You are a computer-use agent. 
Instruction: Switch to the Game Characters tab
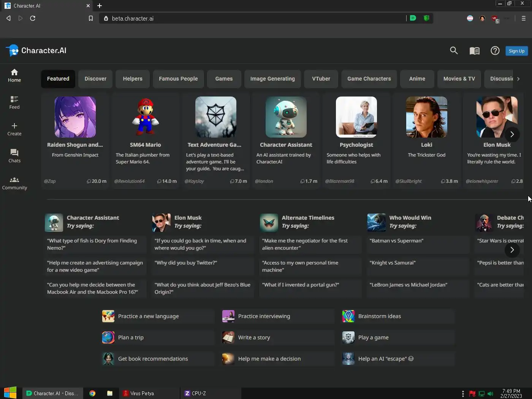point(369,79)
